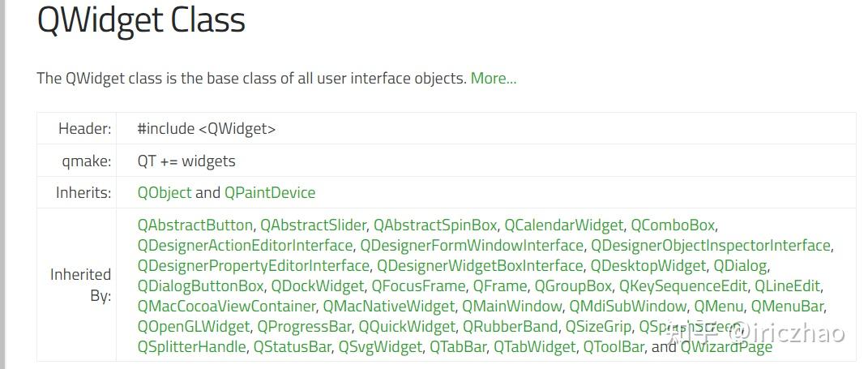Open the QDesktopWidget link
The height and width of the screenshot is (369, 868).
[648, 266]
